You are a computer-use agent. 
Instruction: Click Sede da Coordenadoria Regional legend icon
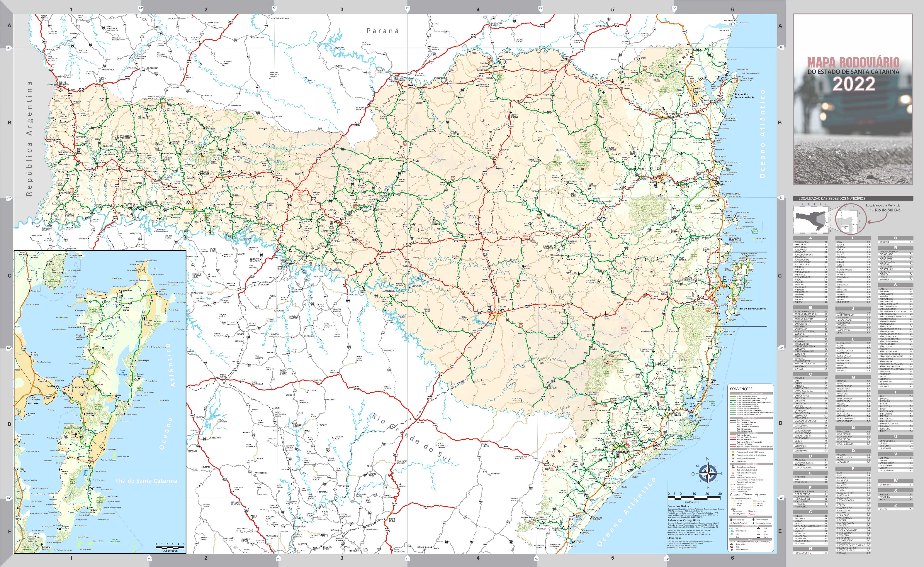pyautogui.click(x=733, y=467)
